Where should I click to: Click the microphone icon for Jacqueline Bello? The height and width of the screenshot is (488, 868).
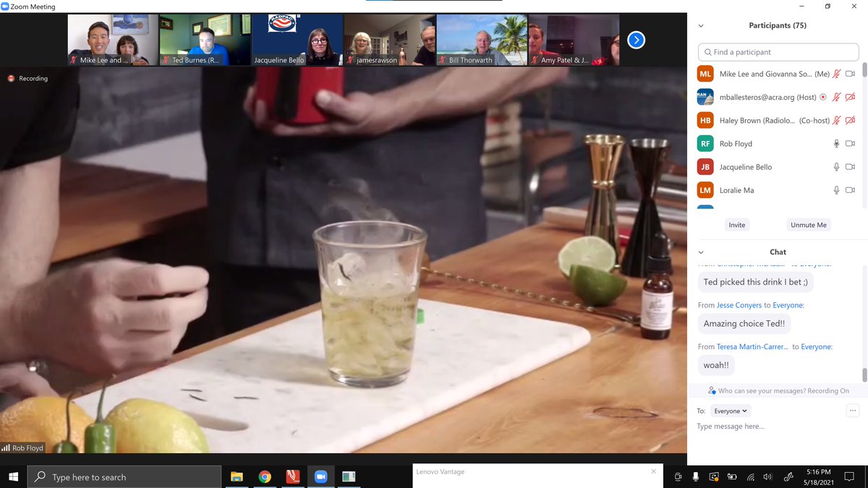click(837, 167)
